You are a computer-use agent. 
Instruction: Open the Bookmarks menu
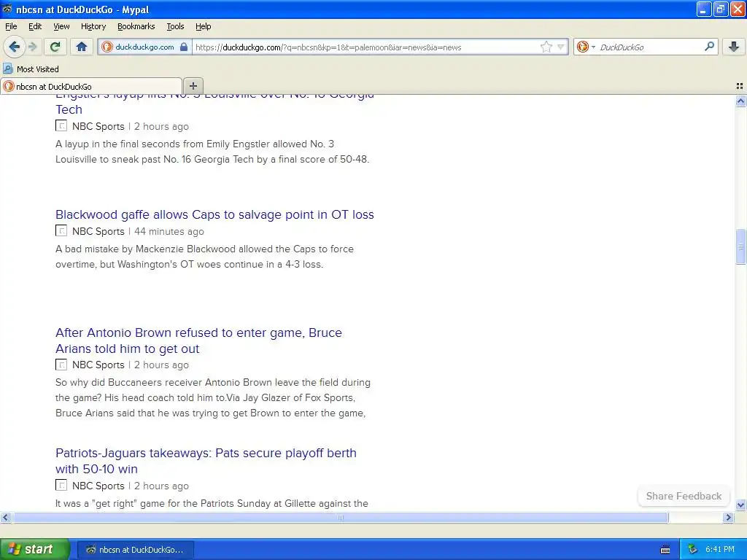(x=136, y=26)
